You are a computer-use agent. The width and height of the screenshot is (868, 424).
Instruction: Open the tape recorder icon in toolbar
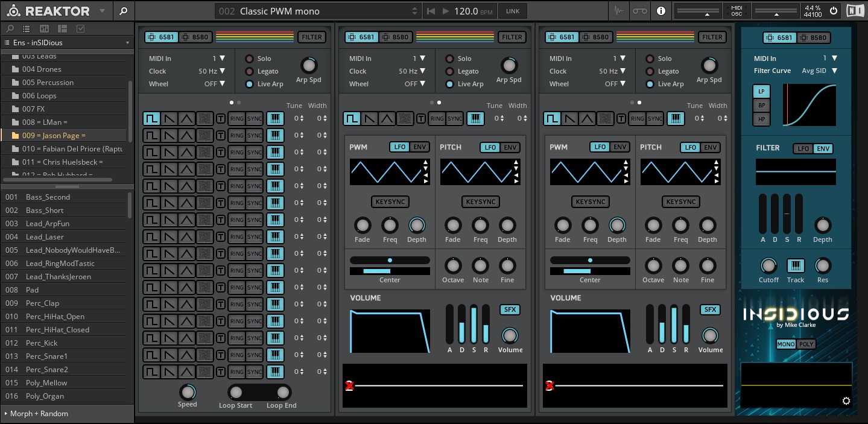click(x=639, y=11)
